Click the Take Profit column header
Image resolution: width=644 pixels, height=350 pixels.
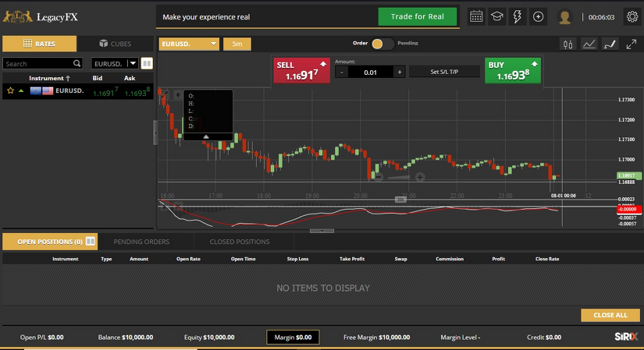tap(352, 259)
